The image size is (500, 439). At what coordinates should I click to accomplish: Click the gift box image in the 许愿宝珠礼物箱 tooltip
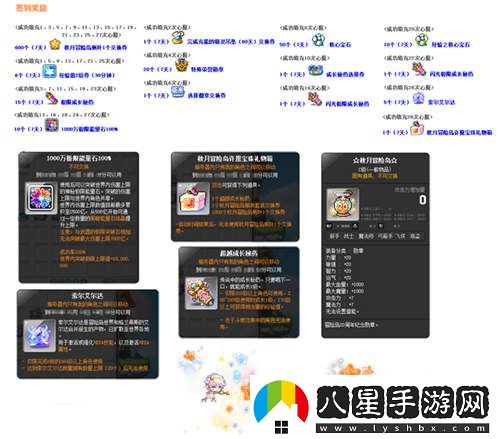coord(193,198)
